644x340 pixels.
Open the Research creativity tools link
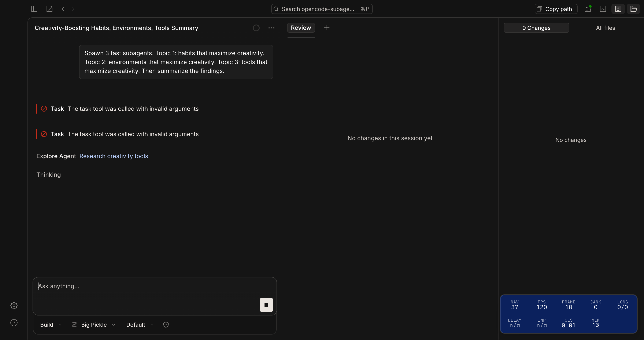(114, 156)
